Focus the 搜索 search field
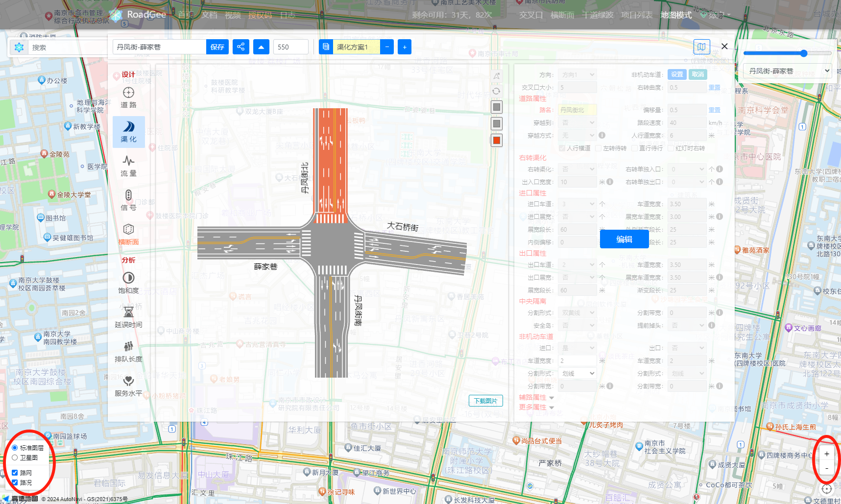The image size is (841, 504). point(67,48)
